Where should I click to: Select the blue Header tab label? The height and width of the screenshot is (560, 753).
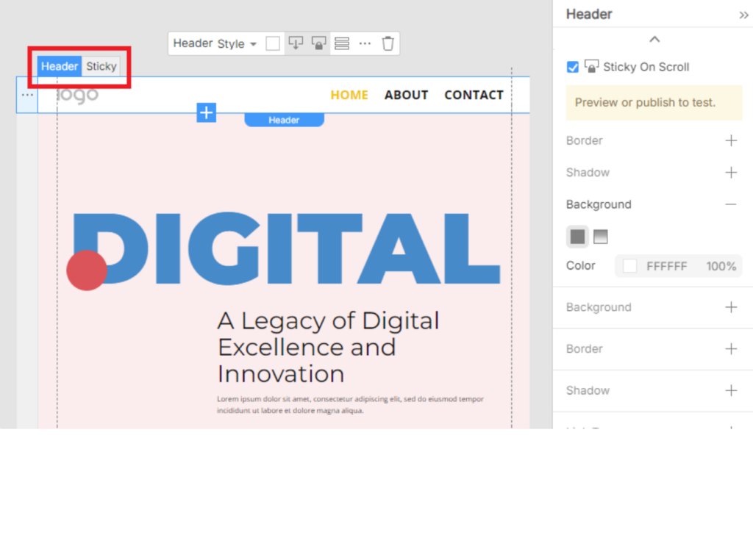tap(60, 66)
